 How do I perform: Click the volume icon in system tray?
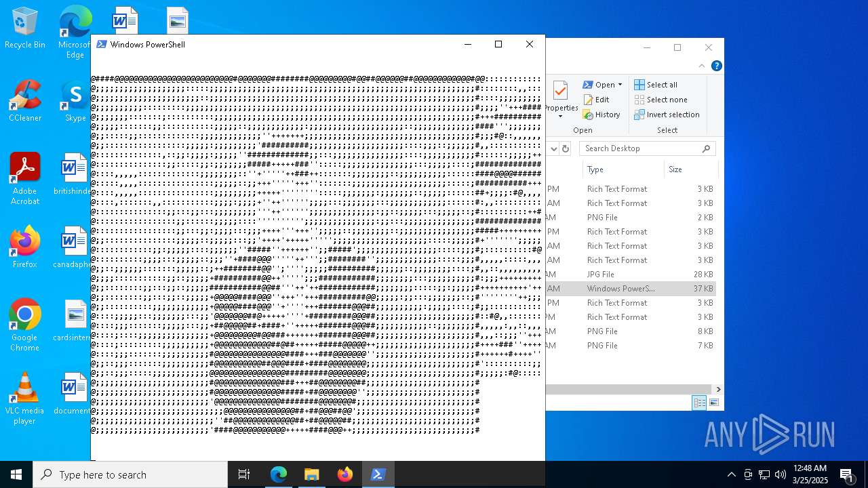click(x=781, y=474)
